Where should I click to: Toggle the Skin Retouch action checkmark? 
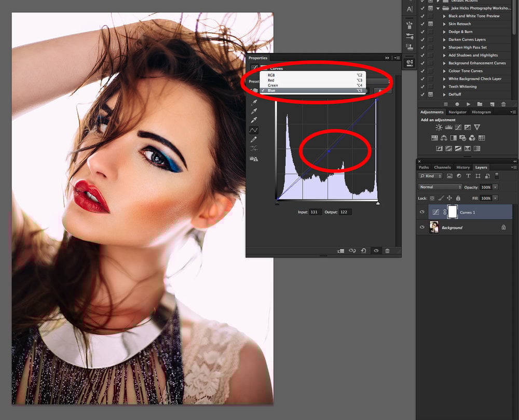(422, 24)
